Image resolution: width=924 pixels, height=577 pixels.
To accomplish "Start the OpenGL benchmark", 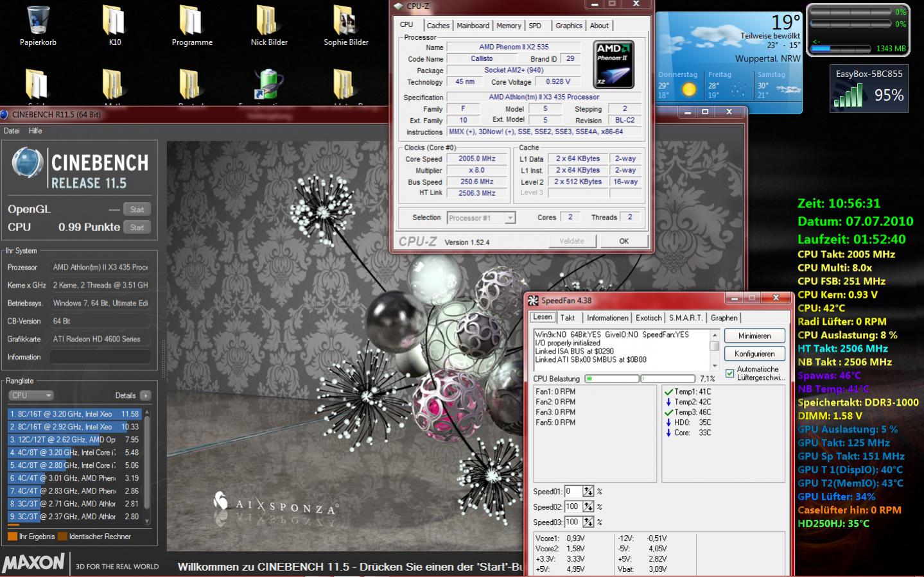I will point(137,209).
